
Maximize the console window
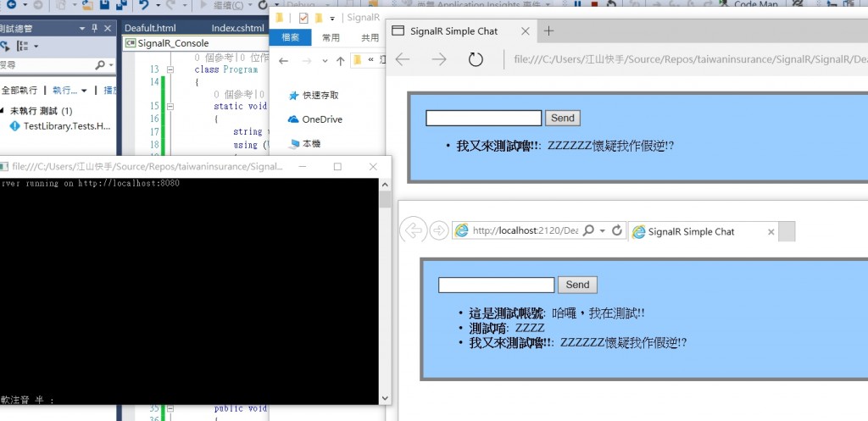[x=337, y=167]
